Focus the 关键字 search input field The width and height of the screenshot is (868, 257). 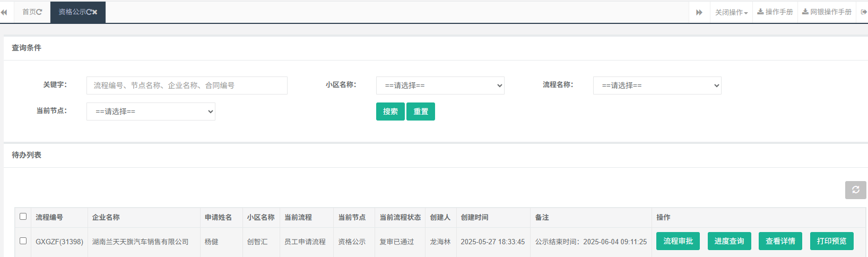coord(187,85)
